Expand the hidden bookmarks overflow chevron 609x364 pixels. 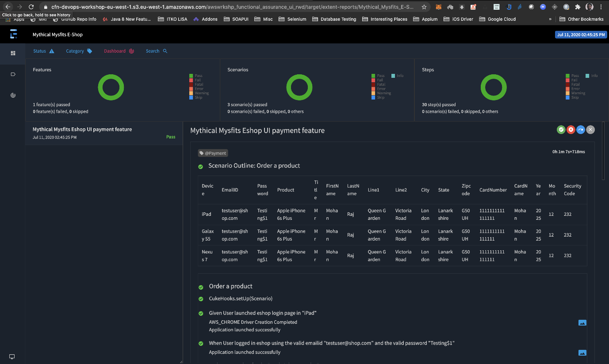[x=550, y=19]
